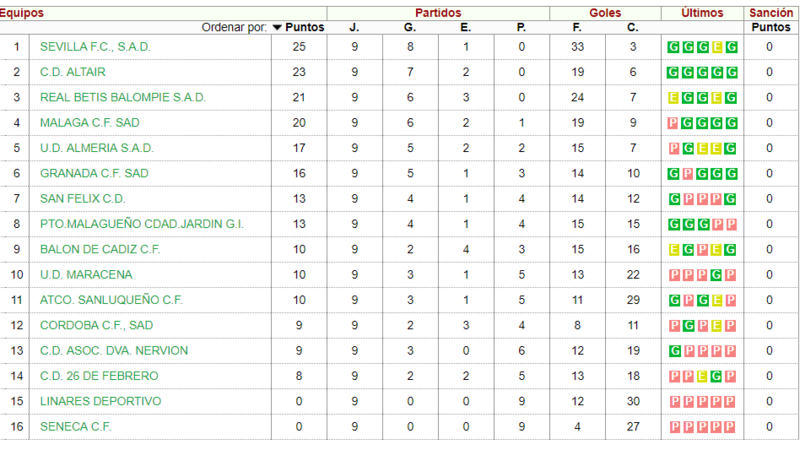Sort by E. draws column header

(465, 28)
